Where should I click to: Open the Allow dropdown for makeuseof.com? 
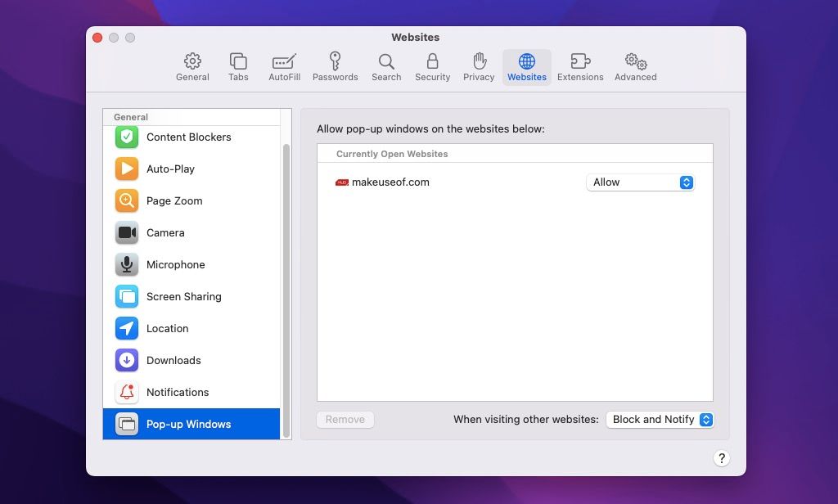click(x=640, y=182)
